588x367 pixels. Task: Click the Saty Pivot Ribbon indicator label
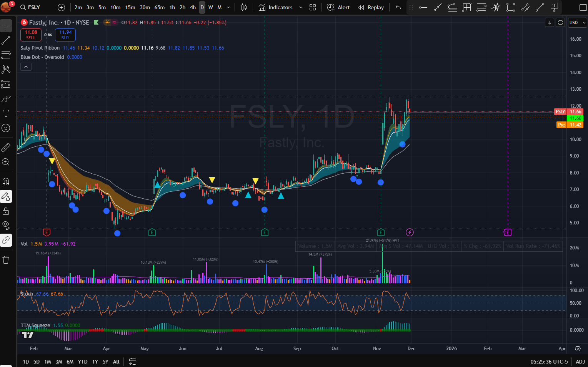pos(40,48)
